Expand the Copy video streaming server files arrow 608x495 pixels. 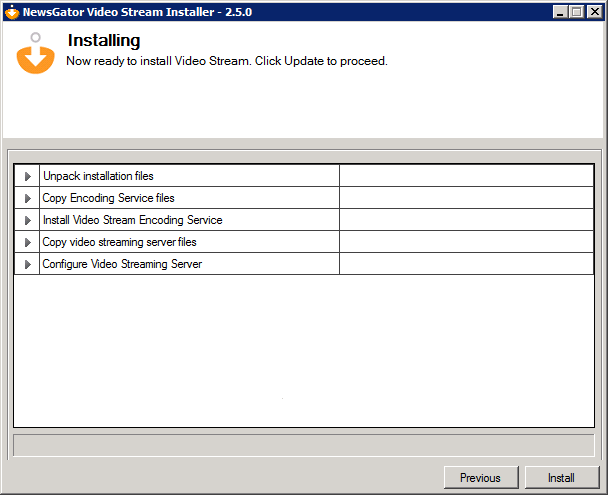pos(28,242)
